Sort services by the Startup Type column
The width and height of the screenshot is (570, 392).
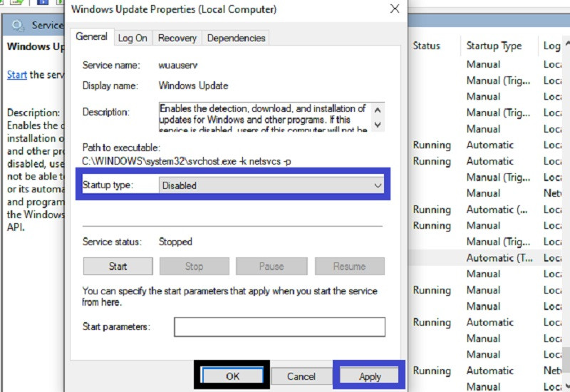pos(494,46)
